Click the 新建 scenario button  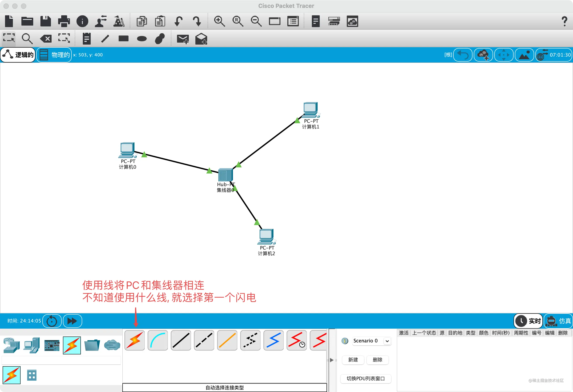coord(353,360)
